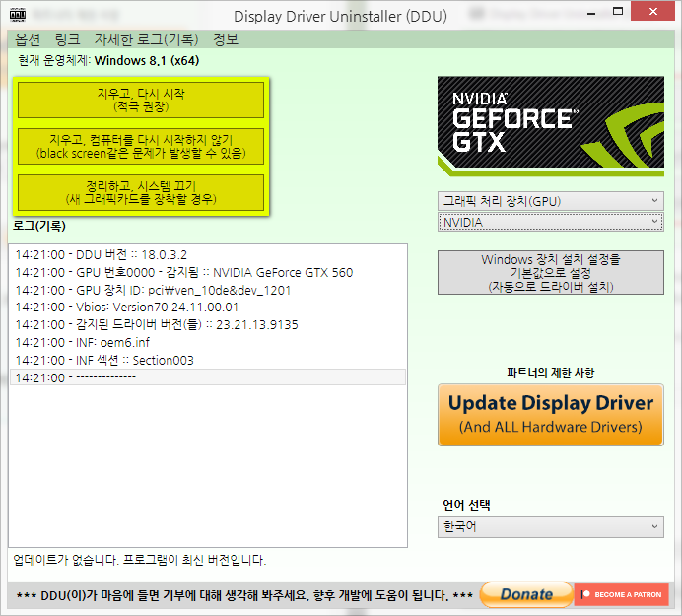Click the 언어 선택 label
This screenshot has height=616, width=682.
466,505
